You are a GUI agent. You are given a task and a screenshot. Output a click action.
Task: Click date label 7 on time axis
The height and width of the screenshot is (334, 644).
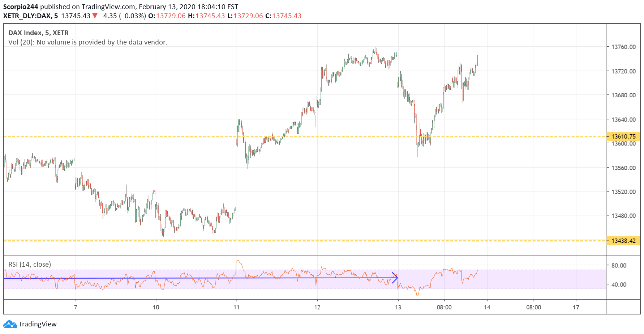[76, 308]
